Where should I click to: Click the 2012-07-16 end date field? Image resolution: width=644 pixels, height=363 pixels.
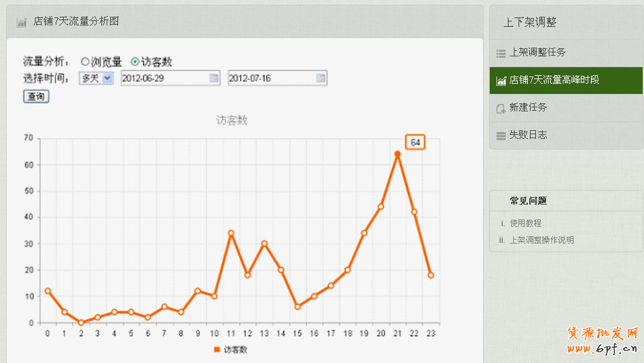click(271, 79)
